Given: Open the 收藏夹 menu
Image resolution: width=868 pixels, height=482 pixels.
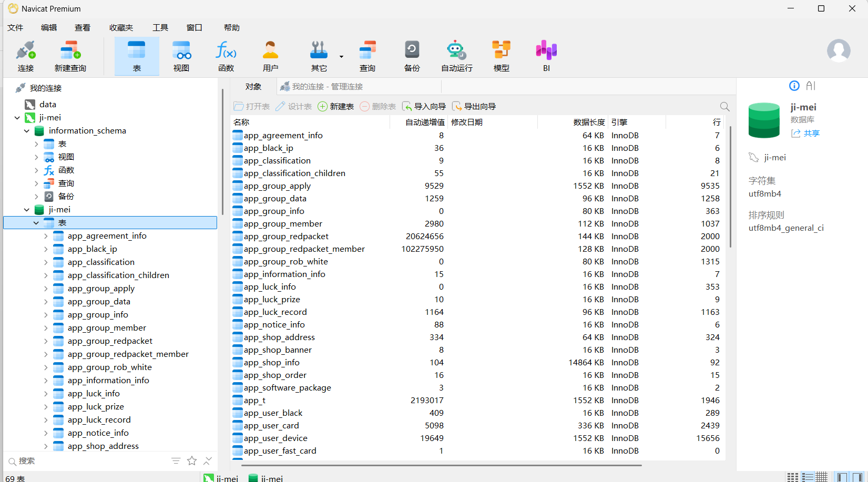Looking at the screenshot, I should 121,27.
